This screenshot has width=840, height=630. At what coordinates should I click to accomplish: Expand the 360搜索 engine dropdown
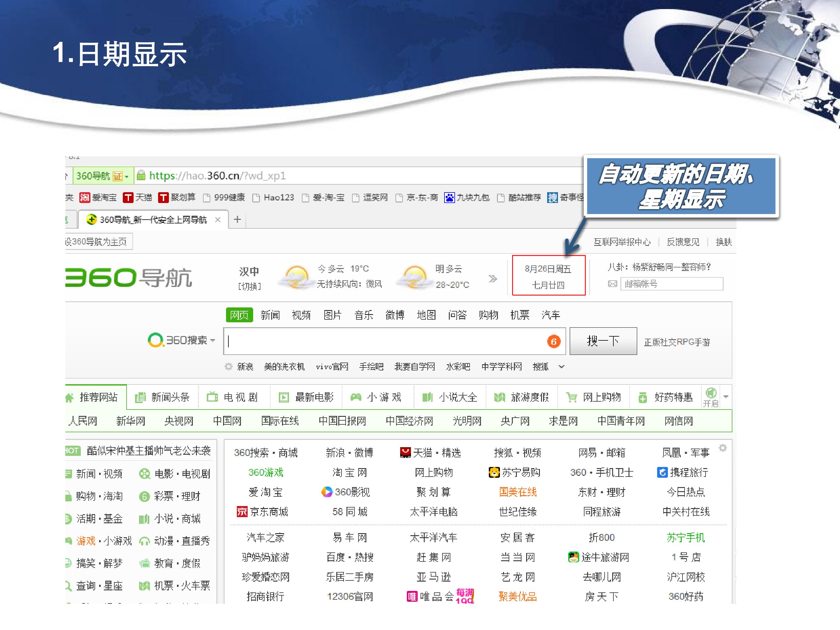(x=182, y=340)
